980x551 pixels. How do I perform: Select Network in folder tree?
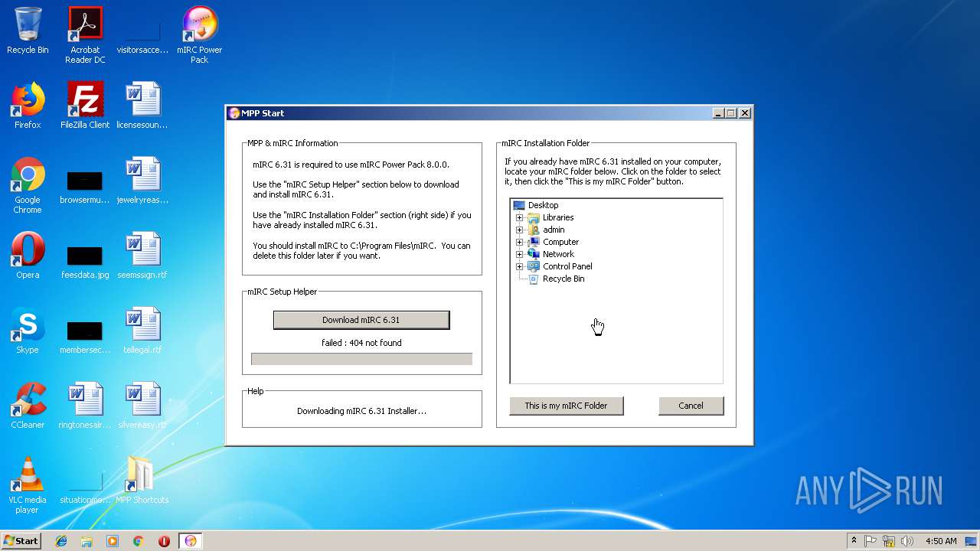point(558,254)
